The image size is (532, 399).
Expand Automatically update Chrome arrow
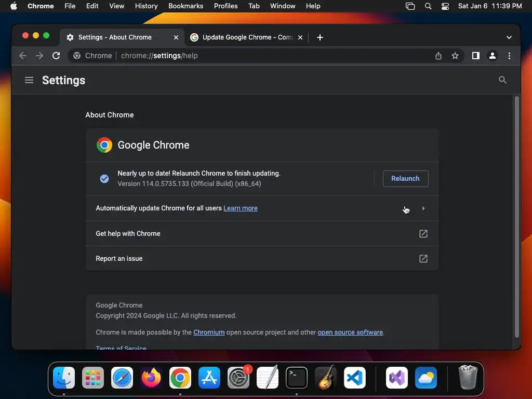pos(423,208)
